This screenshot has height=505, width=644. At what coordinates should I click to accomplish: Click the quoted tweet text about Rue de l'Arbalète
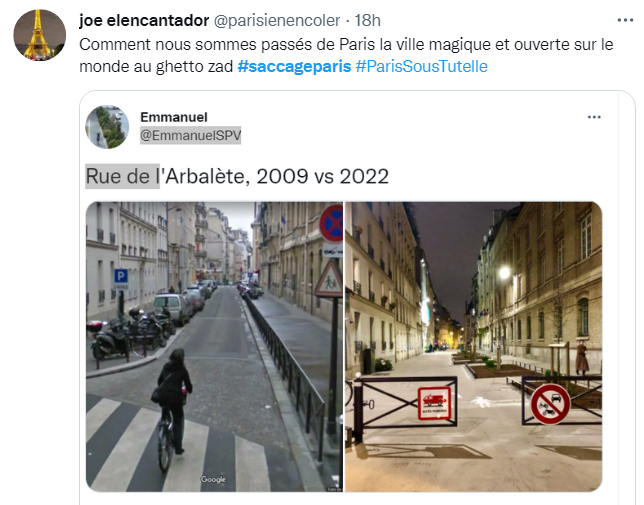tap(237, 177)
